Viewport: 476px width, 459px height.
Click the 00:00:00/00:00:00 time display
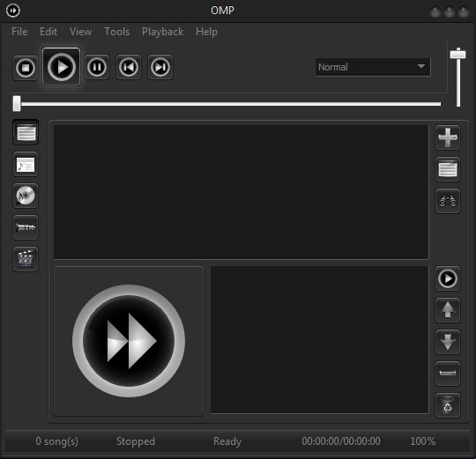[341, 441]
